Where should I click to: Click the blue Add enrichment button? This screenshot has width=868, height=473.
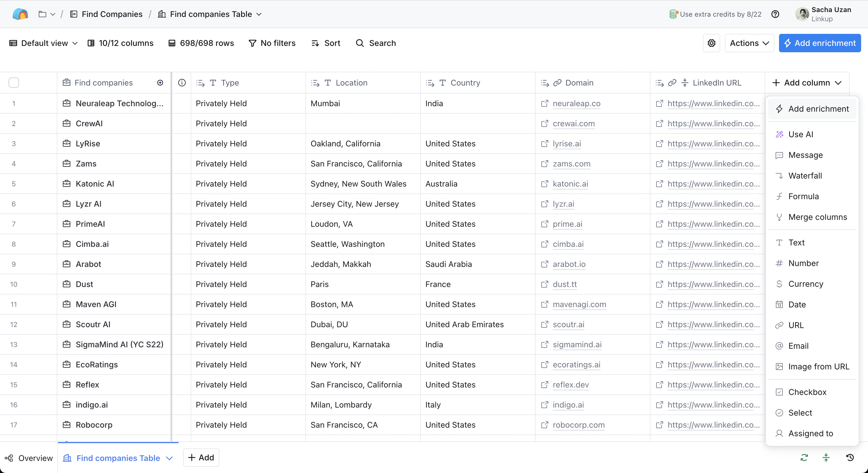[x=819, y=43]
